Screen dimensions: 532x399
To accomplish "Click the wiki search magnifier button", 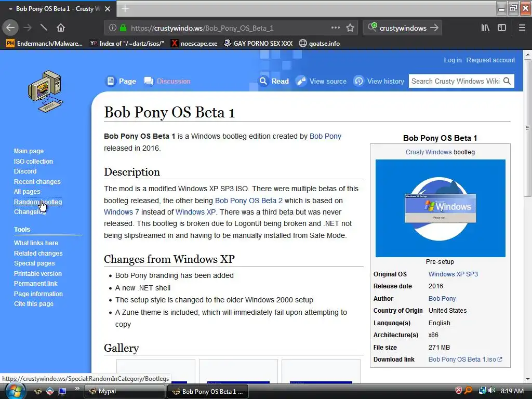I will click(507, 81).
